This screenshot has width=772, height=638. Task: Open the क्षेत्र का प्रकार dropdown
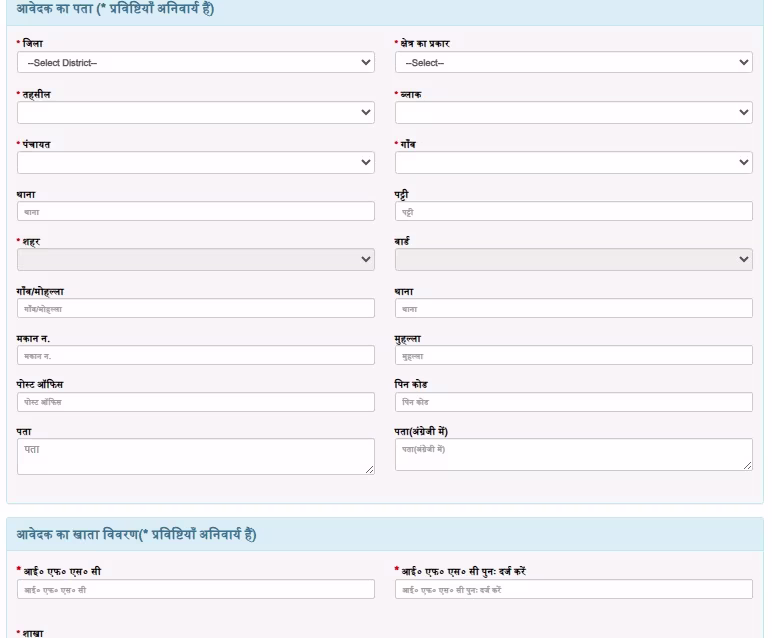pyautogui.click(x=573, y=63)
